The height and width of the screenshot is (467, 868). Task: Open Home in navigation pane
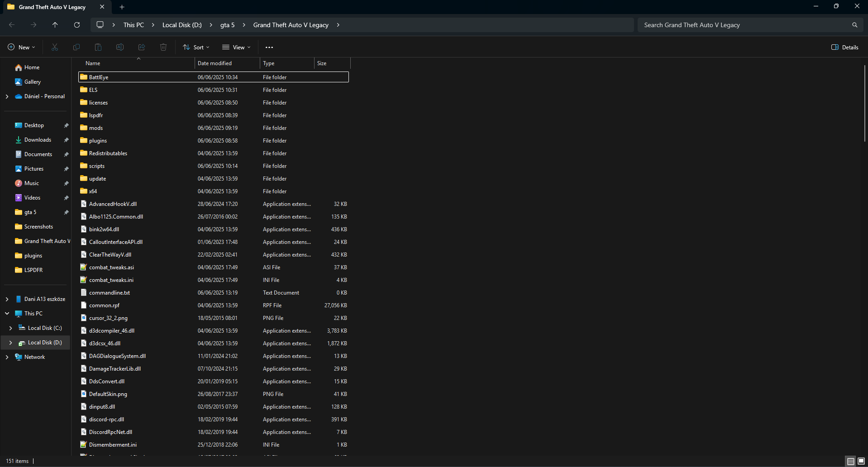(32, 67)
